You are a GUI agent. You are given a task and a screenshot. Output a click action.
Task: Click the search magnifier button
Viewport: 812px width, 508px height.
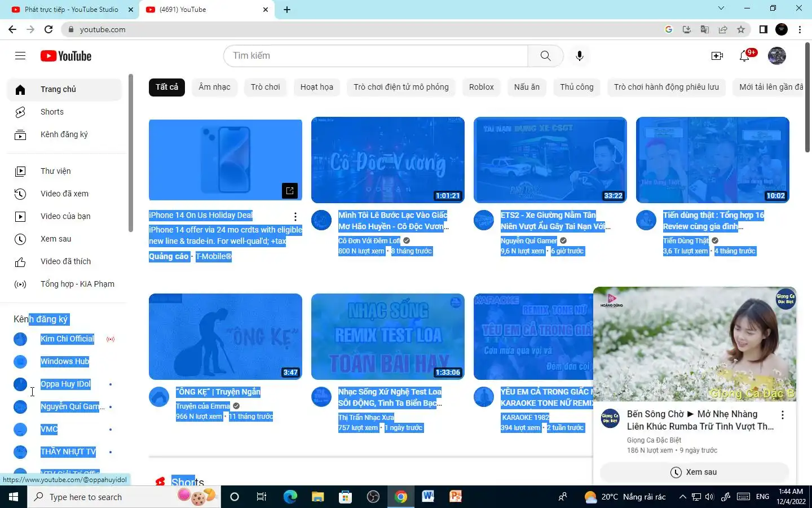545,55
